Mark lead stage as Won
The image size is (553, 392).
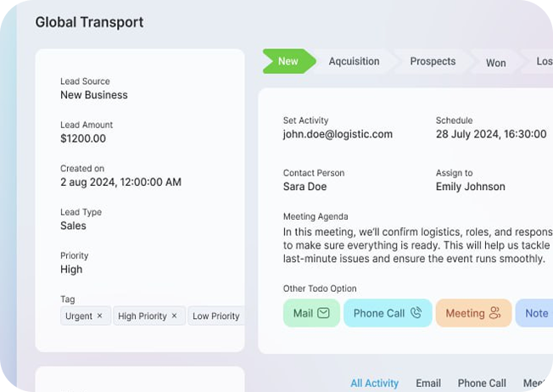click(496, 62)
